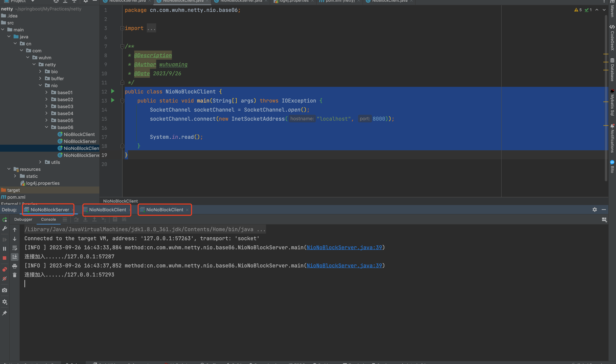Console up arrow stack trace
The height and width of the screenshot is (364, 616).
tap(15, 230)
